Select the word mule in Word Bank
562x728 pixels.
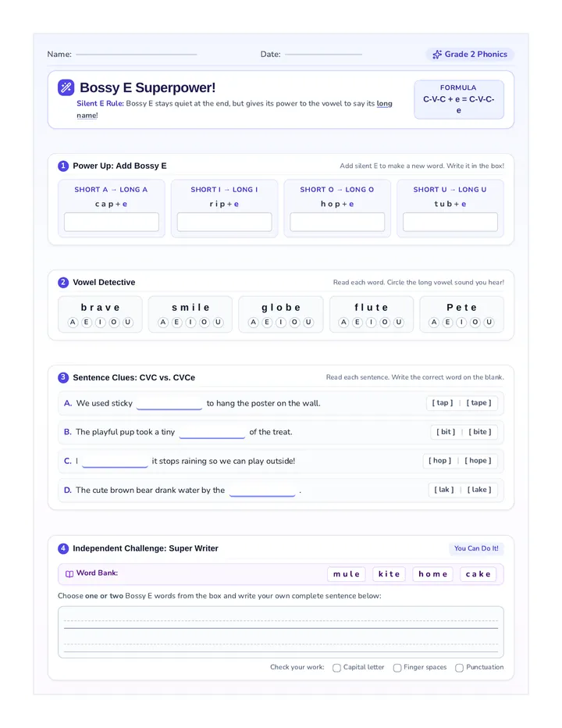coord(347,574)
